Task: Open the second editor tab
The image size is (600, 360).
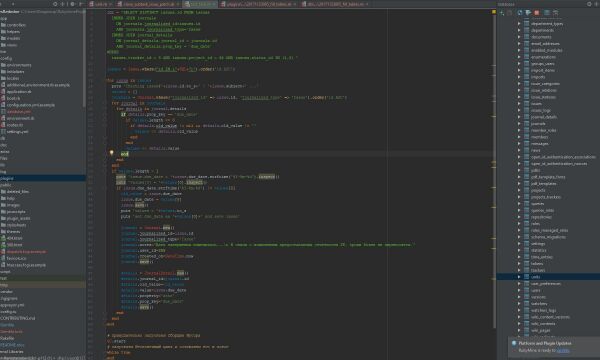Action: [148, 4]
